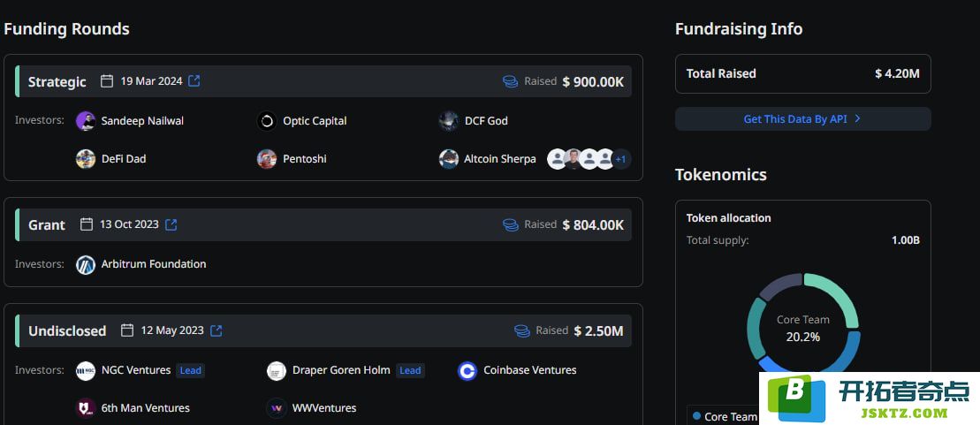Open external link for Strategic round
The width and height of the screenshot is (980, 425).
pyautogui.click(x=194, y=81)
